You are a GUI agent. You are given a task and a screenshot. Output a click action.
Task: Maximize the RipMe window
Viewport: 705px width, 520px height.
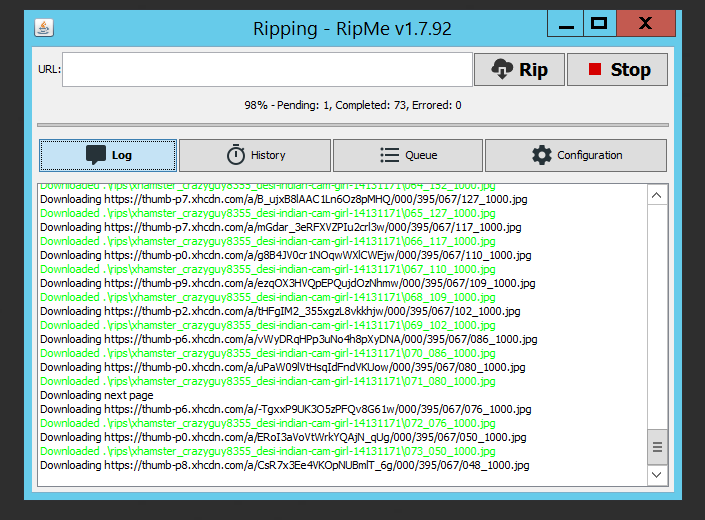coord(600,23)
